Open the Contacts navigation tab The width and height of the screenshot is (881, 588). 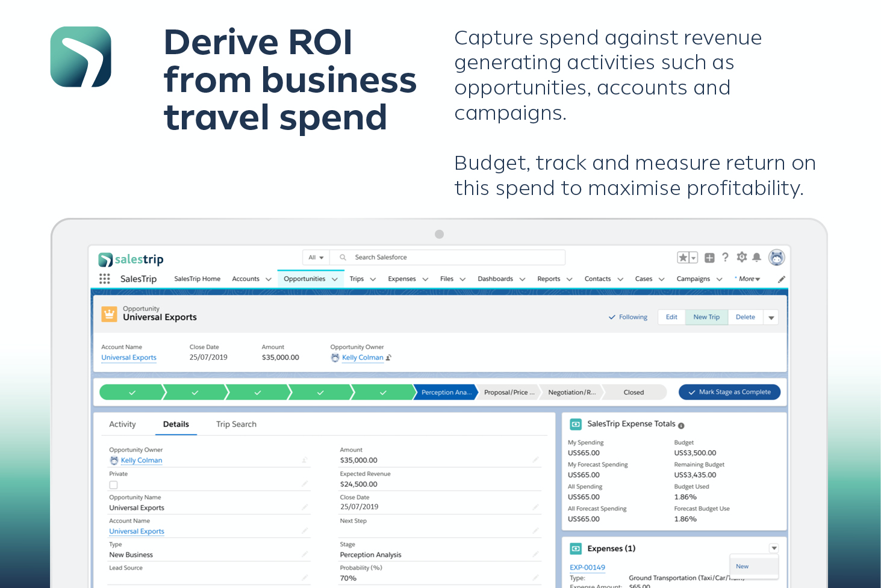pos(598,279)
